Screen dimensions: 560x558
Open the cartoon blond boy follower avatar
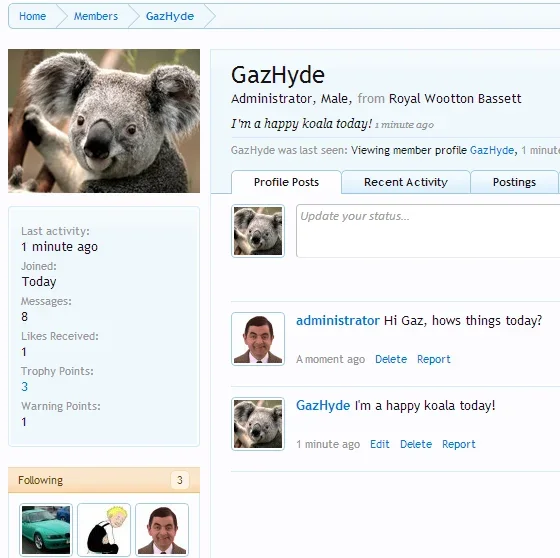(104, 530)
